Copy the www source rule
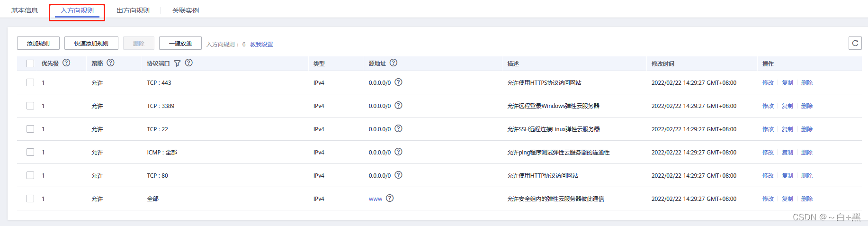Screen dimensions: 868x226 pos(787,199)
